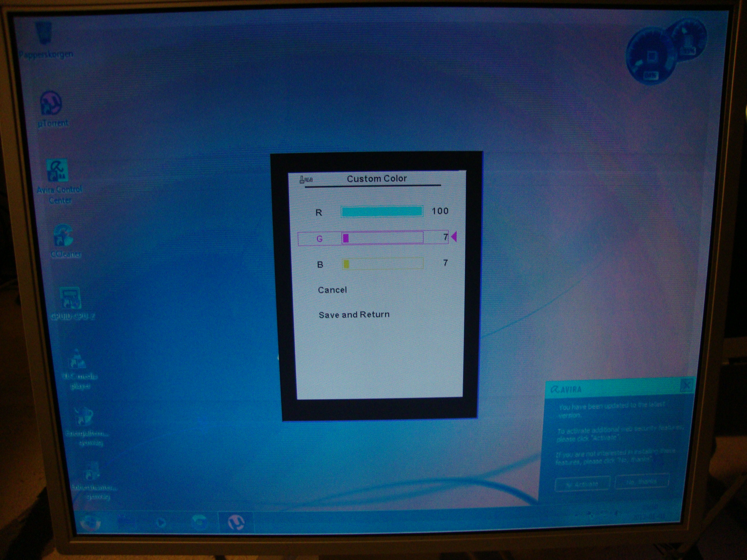
Task: Open Windows Media Player from taskbar
Action: click(x=161, y=523)
